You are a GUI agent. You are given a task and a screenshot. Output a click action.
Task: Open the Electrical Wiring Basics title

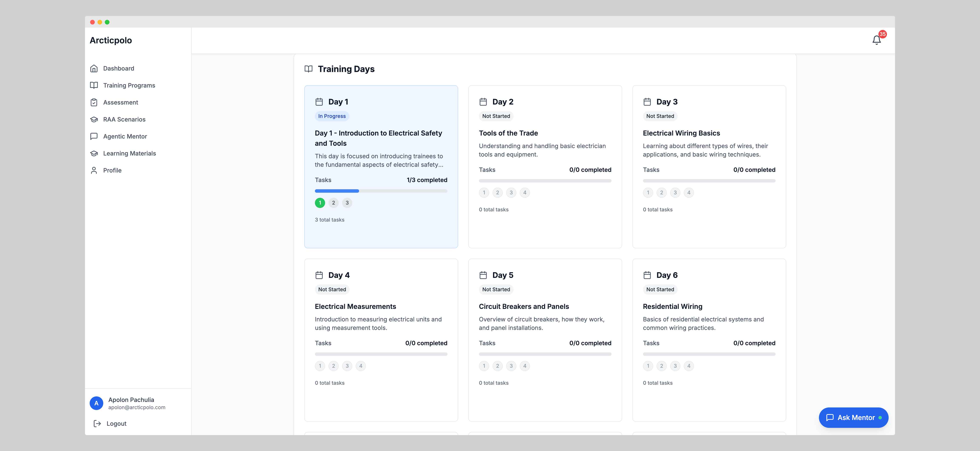pyautogui.click(x=681, y=133)
